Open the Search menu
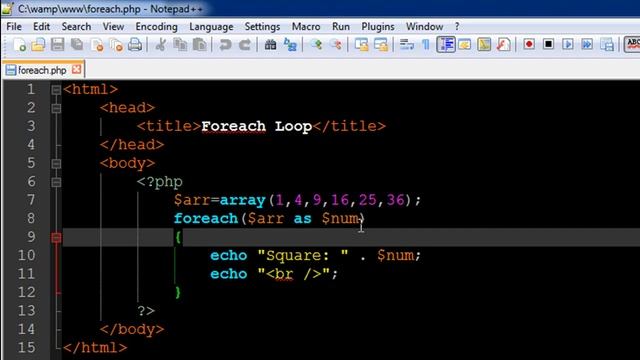The height and width of the screenshot is (360, 640). point(76,27)
